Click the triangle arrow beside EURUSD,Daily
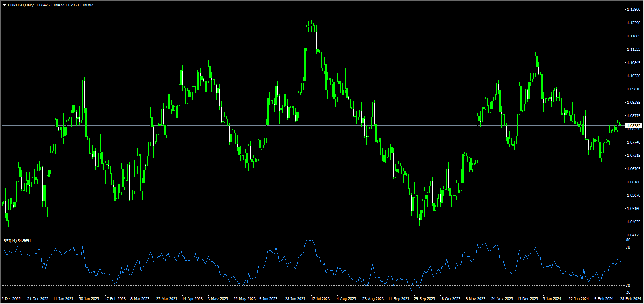 4,5
